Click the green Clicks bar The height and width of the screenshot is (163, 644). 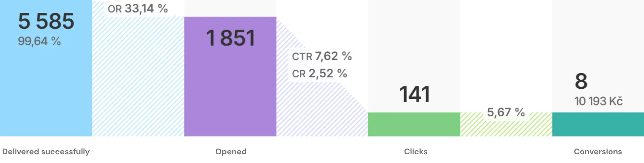[414, 124]
